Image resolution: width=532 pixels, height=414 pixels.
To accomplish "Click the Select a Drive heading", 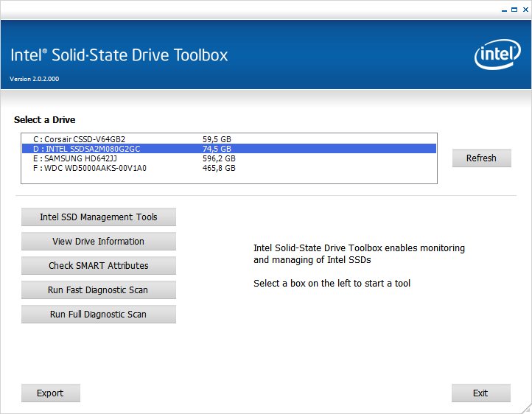I will pyautogui.click(x=44, y=119).
